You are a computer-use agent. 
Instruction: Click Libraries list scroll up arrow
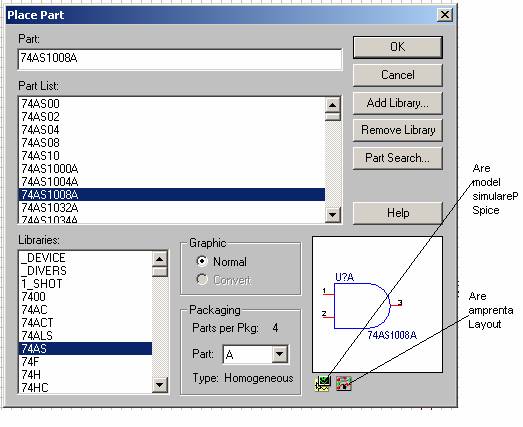click(159, 259)
